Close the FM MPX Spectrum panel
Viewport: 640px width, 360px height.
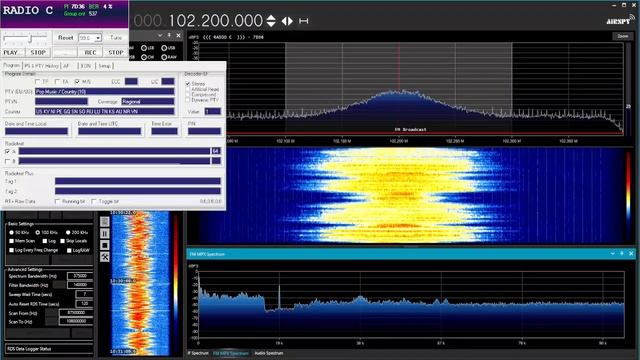tap(631, 253)
